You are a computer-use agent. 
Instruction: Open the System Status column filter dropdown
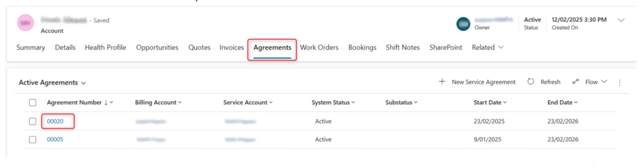353,102
